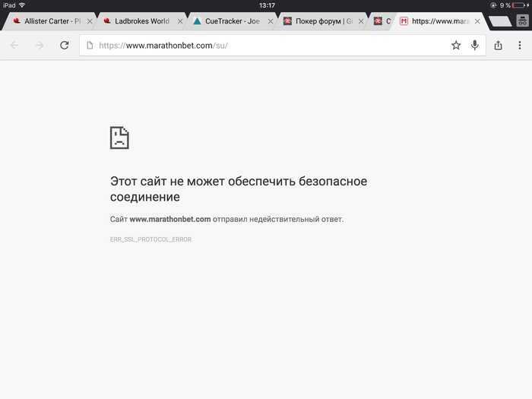The width and height of the screenshot is (532, 399).
Task: Tap the 13:17 clock in status bar
Action: [267, 5]
